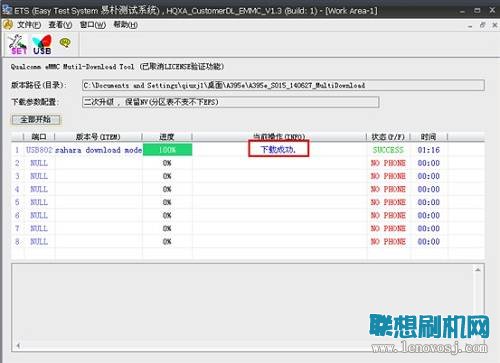Open the 查看(V) menu
Screen dimensions: 500x363
[x=60, y=25]
